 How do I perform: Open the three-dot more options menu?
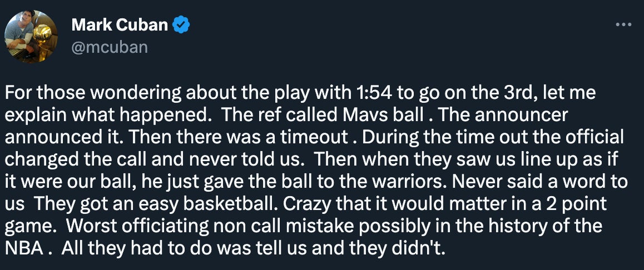pyautogui.click(x=624, y=26)
